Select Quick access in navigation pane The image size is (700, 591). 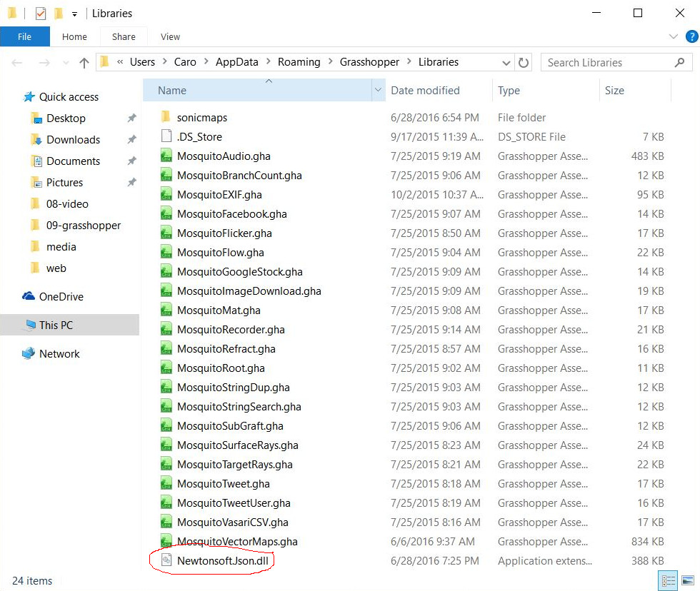click(x=69, y=97)
